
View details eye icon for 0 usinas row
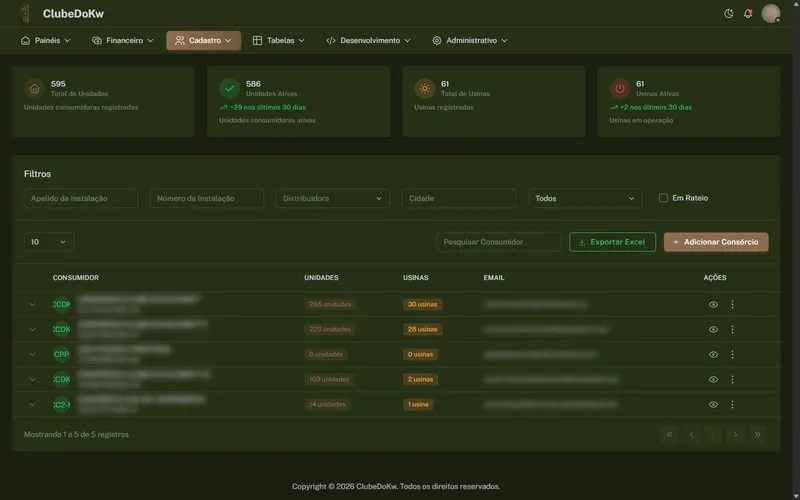click(713, 355)
